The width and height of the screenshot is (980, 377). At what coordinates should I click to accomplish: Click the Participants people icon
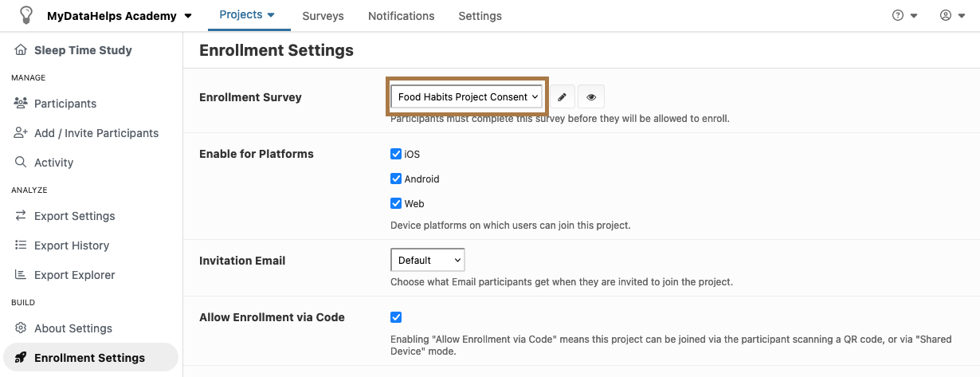coord(21,104)
